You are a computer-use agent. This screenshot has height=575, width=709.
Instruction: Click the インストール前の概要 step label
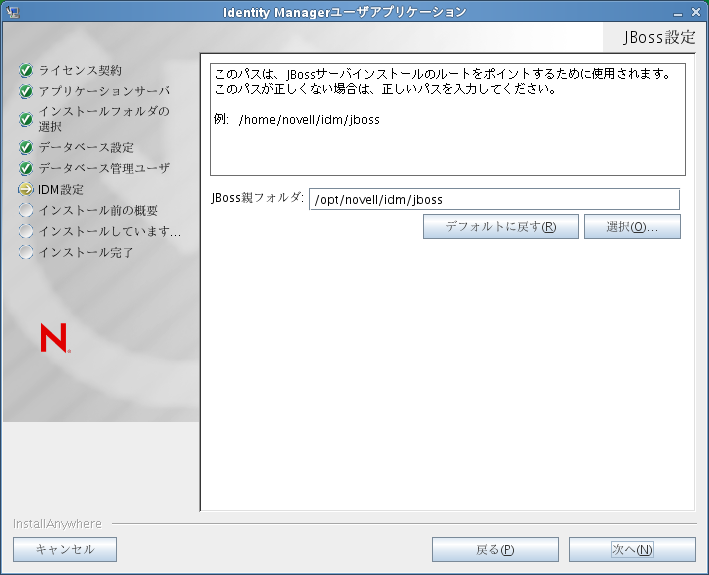(98, 210)
